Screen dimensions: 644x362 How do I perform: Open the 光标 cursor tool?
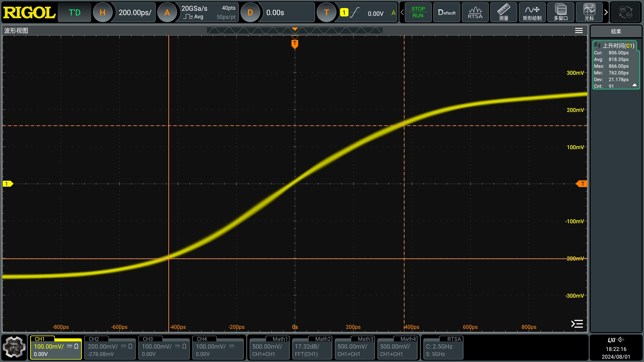click(x=589, y=12)
